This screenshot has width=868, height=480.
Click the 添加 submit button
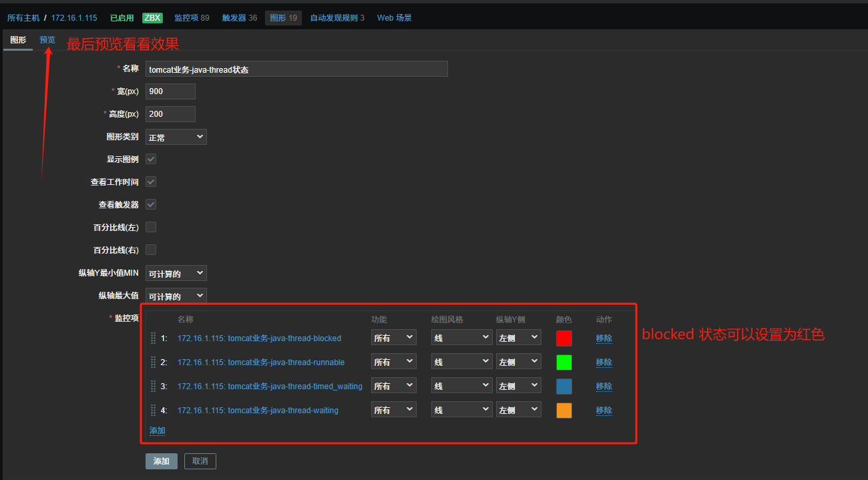click(x=161, y=461)
